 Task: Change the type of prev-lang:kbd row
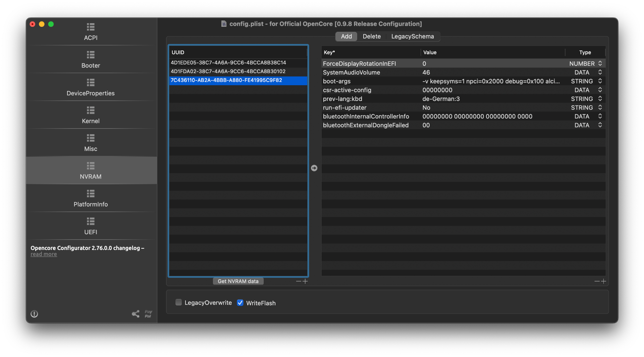coord(600,99)
